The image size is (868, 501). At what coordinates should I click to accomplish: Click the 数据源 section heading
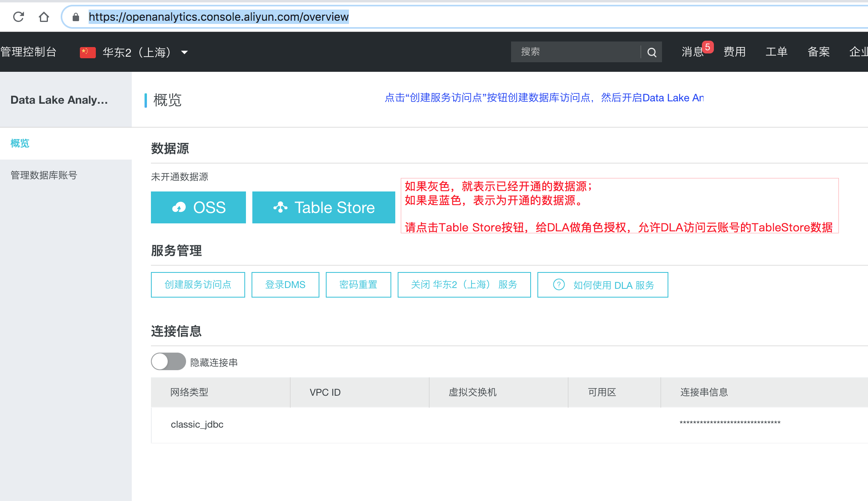pos(170,148)
